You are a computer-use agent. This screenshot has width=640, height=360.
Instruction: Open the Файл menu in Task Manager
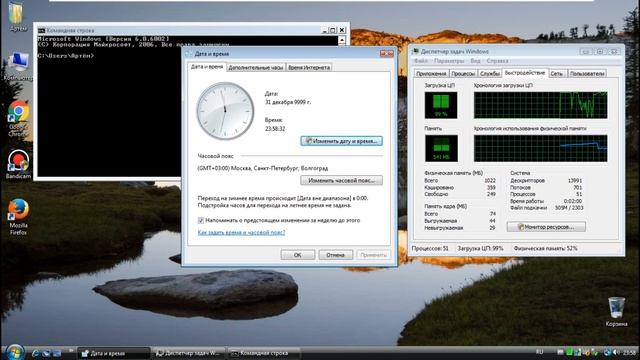(421, 61)
